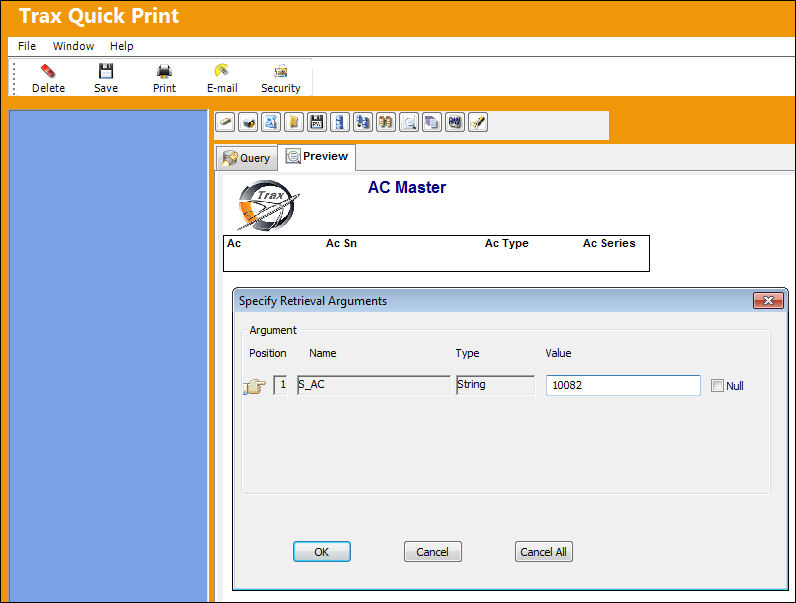Viewport: 796px width, 603px height.
Task: Click the Value field containing 10082
Action: [x=623, y=385]
